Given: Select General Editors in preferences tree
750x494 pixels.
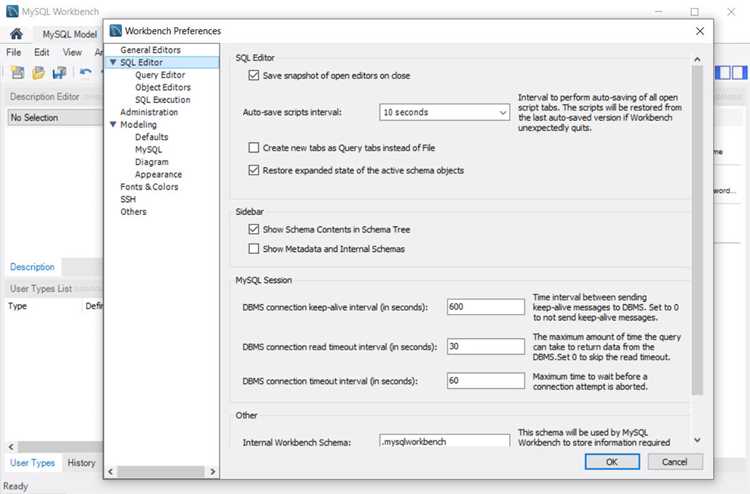Looking at the screenshot, I should click(150, 50).
